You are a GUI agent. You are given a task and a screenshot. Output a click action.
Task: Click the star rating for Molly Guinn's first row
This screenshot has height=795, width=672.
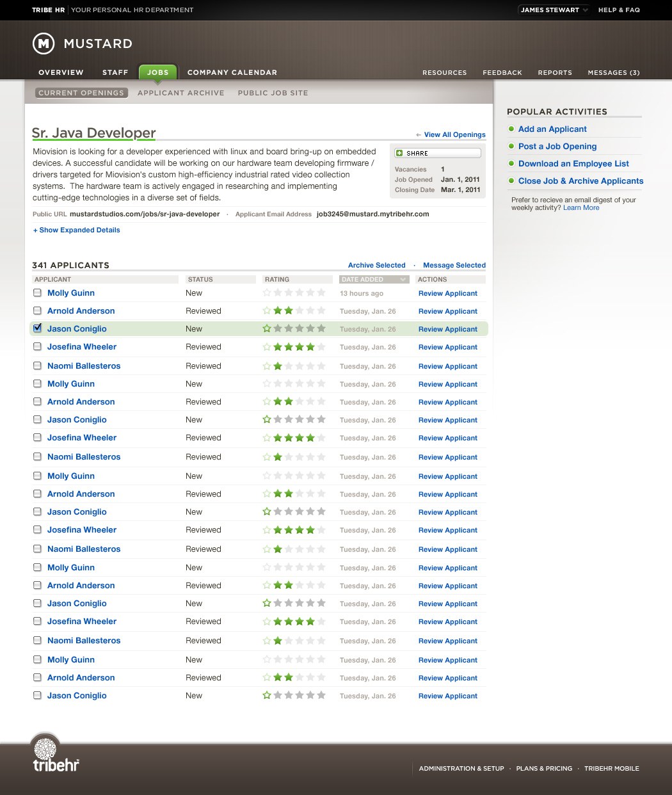pos(294,293)
